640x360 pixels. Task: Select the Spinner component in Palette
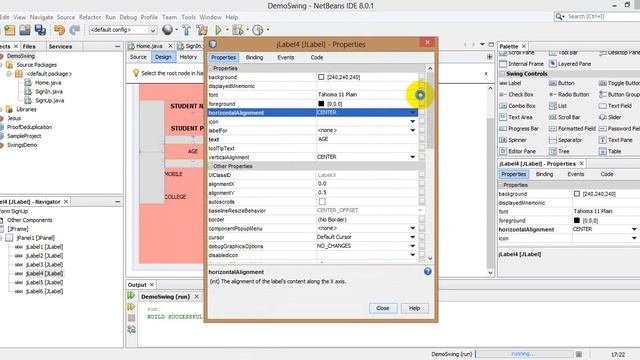(x=513, y=140)
